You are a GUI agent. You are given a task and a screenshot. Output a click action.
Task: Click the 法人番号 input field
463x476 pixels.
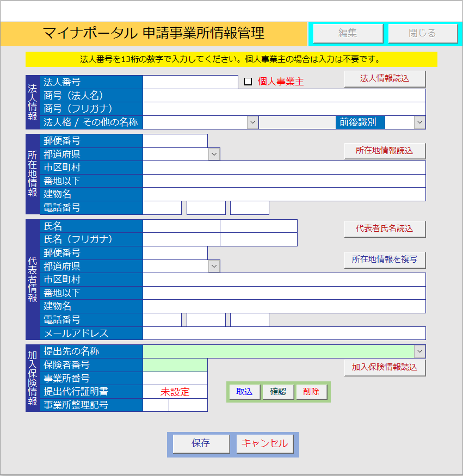coord(190,82)
